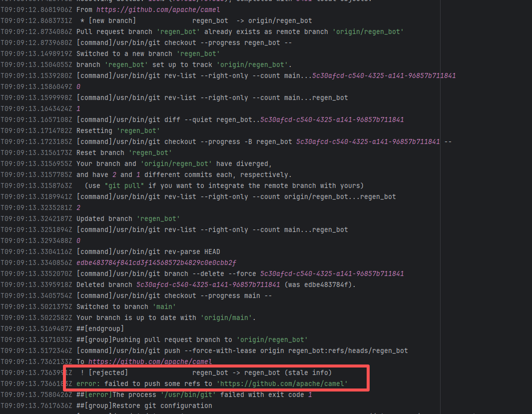Click 'Your branch and origin/regen_bot have diverged' line
Screen dimensions: 532x414
174,163
